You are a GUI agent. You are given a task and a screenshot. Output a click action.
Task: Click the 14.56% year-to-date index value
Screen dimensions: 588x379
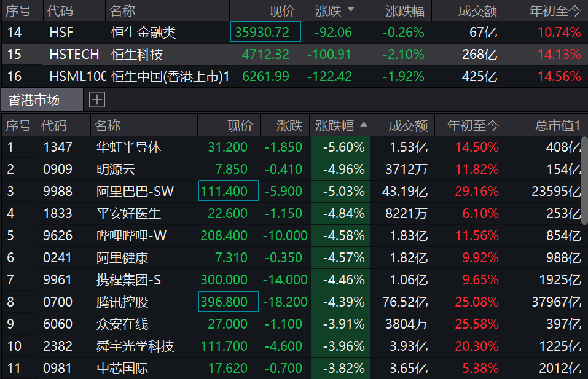click(x=559, y=76)
